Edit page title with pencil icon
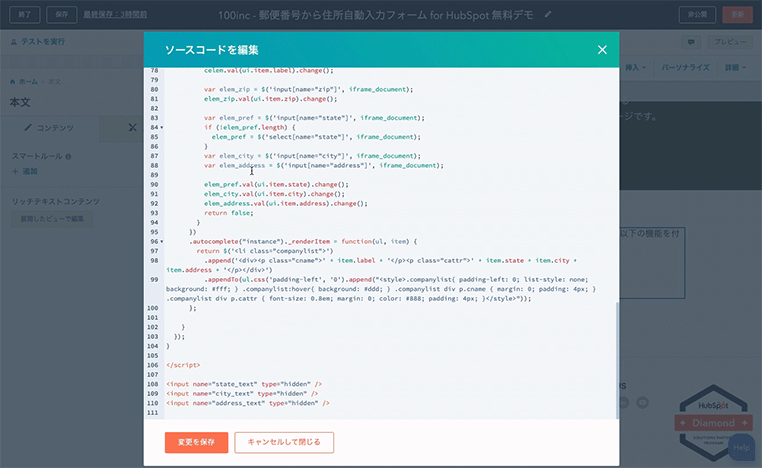The height and width of the screenshot is (468, 762). (x=548, y=15)
